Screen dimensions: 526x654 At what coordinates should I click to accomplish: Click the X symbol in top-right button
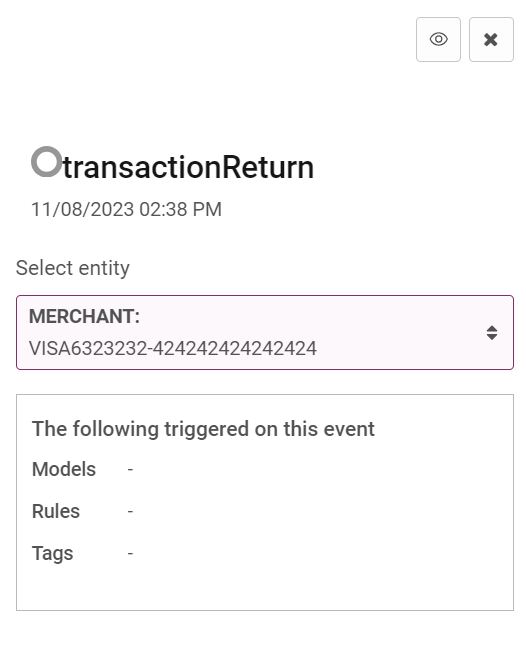coord(491,40)
